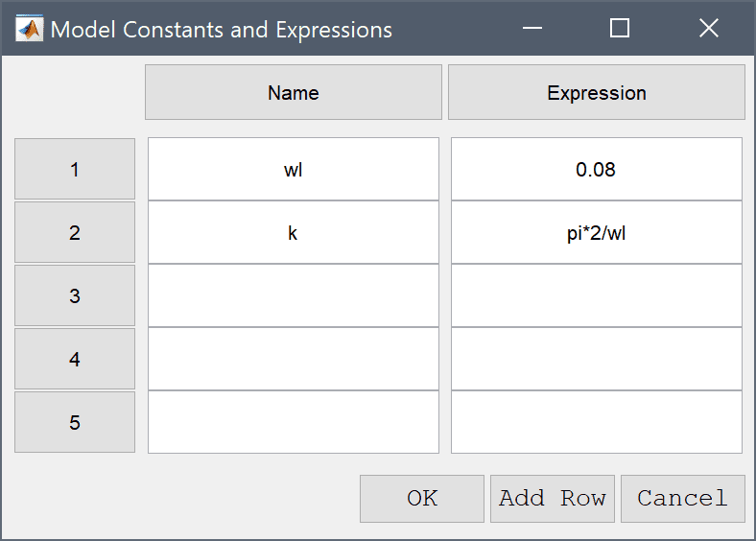Click the MATLAB logo icon in title bar
The height and width of the screenshot is (541, 756).
(29, 29)
